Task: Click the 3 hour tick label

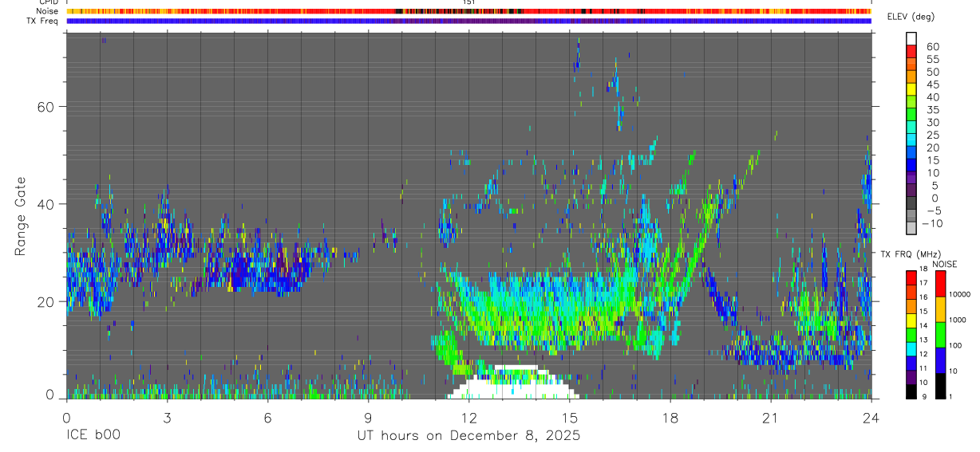Action: click(x=167, y=418)
